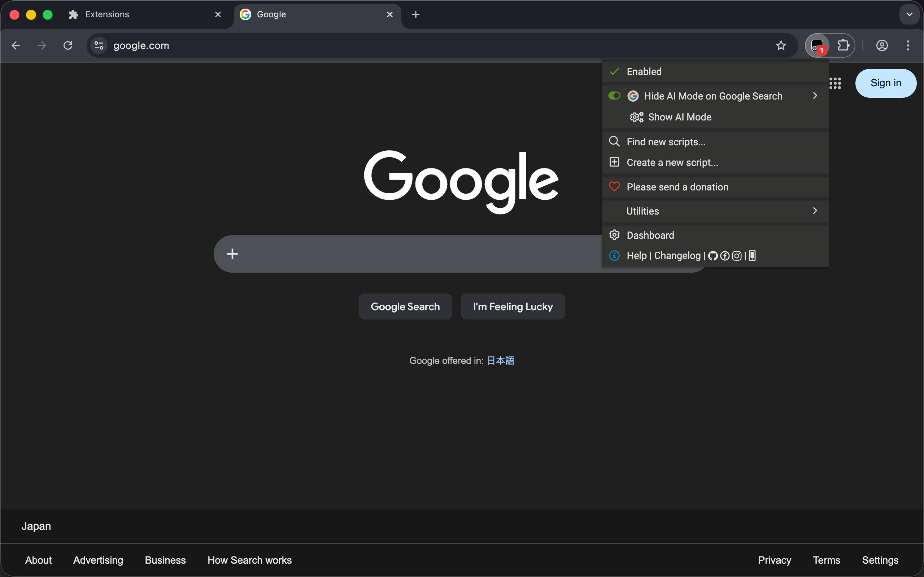Image resolution: width=924 pixels, height=577 pixels.
Task: Toggle the Hide AI Mode script switch
Action: click(x=614, y=96)
